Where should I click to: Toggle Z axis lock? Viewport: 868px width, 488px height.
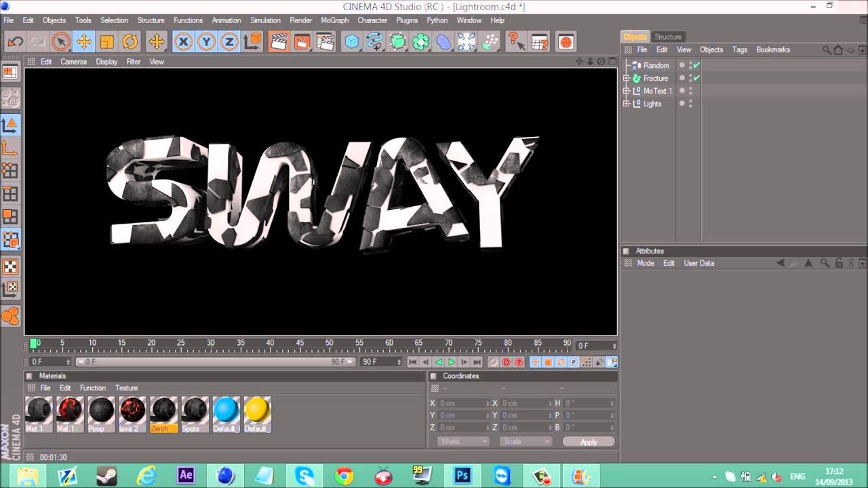(229, 42)
